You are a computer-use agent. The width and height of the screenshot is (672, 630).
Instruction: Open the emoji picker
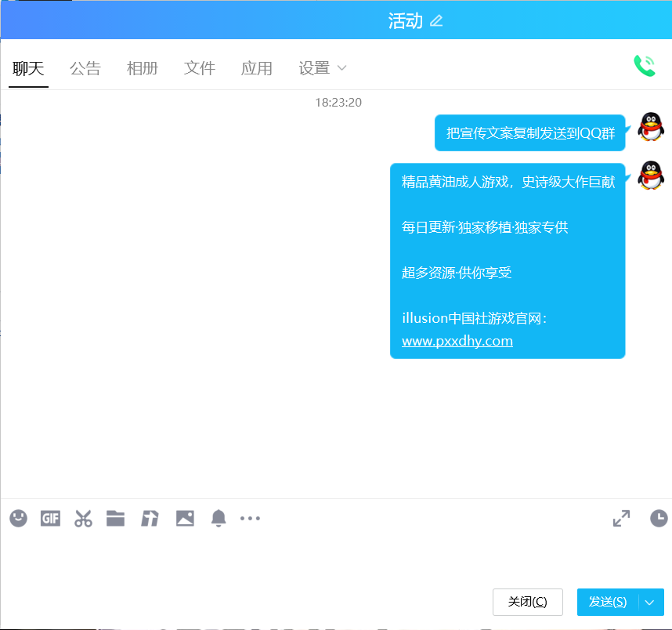pos(18,519)
